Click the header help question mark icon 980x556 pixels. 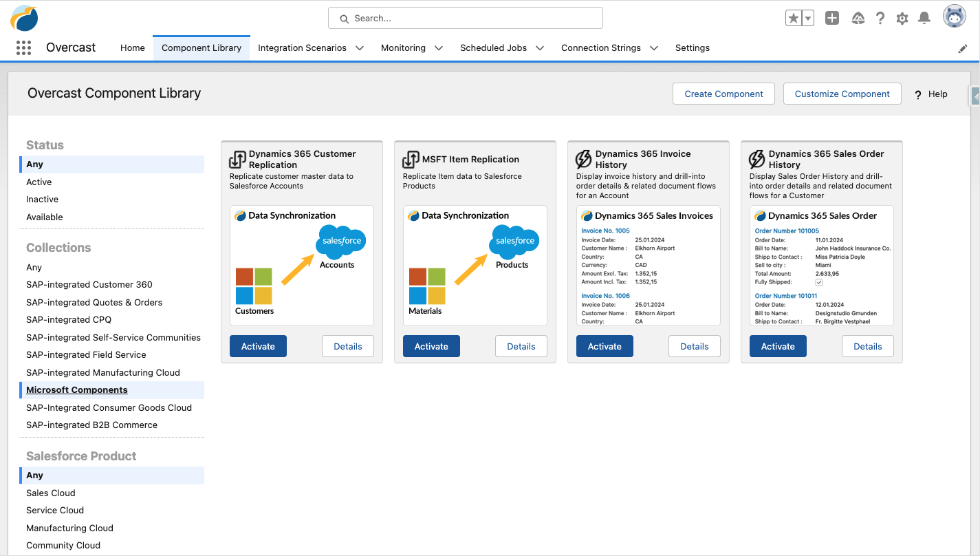pyautogui.click(x=880, y=19)
